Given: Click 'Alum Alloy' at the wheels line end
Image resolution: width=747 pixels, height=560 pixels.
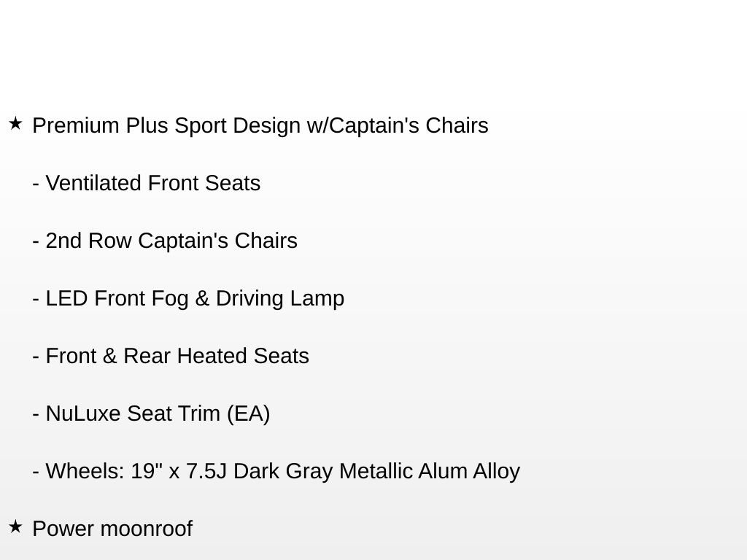Looking at the screenshot, I should click(469, 471).
